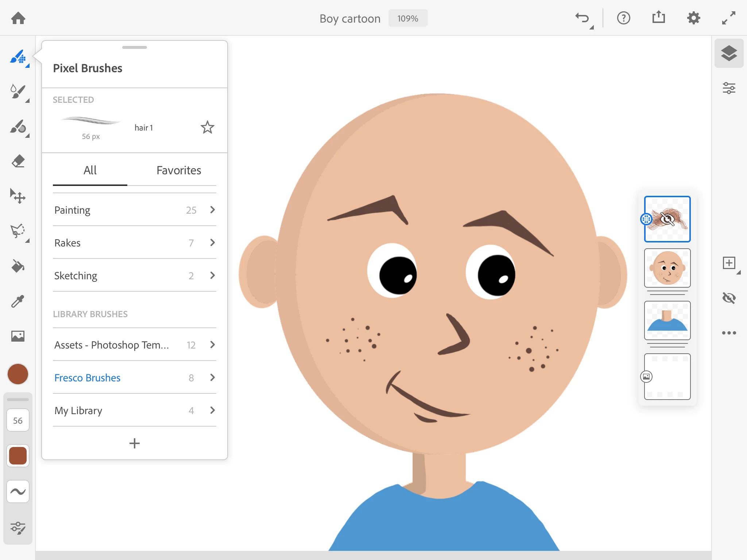Activate the Transform move tool
Viewport: 747px width, 560px height.
tap(18, 196)
